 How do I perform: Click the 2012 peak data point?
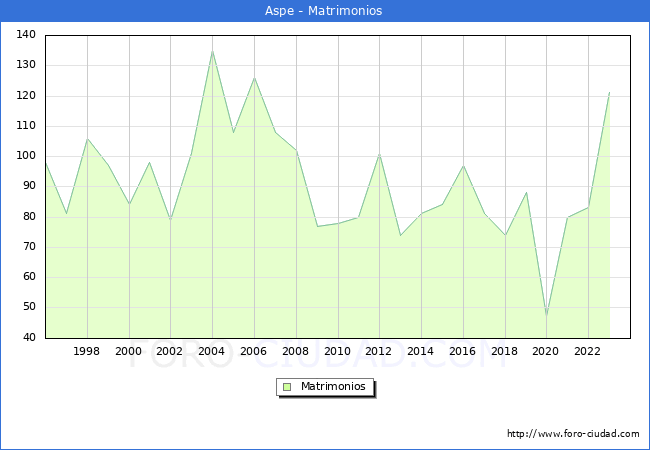pos(379,154)
